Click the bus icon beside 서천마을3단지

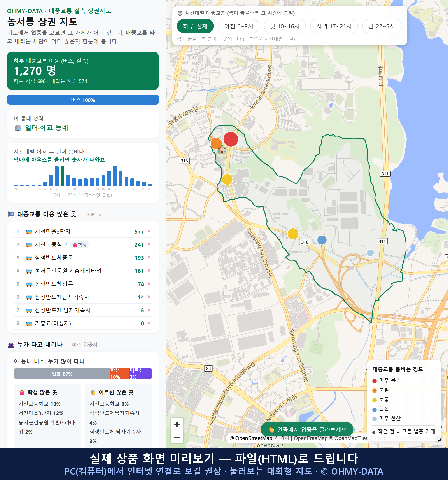tap(29, 232)
